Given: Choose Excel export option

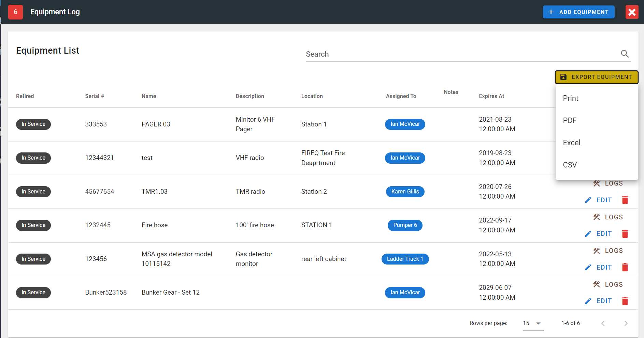Looking at the screenshot, I should tap(571, 143).
